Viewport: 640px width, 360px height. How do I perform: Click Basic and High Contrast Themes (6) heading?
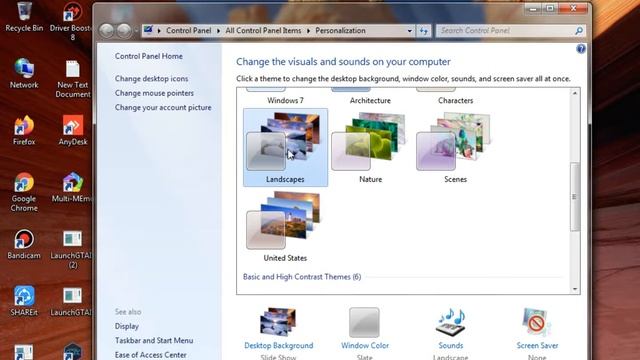coord(302,277)
